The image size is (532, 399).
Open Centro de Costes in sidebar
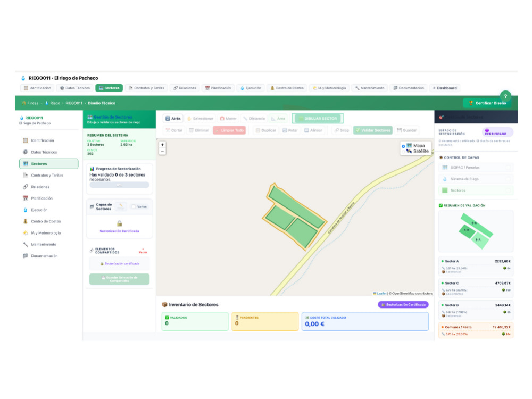click(48, 221)
